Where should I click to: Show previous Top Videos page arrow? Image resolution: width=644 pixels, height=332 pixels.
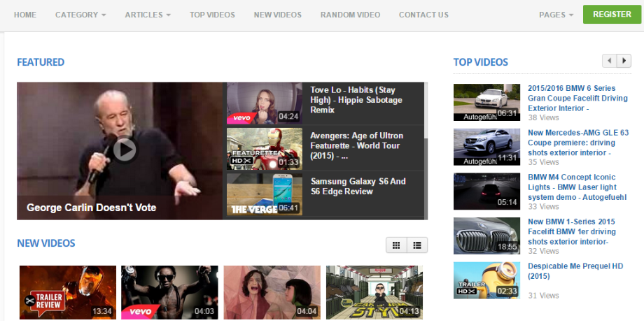tap(610, 61)
